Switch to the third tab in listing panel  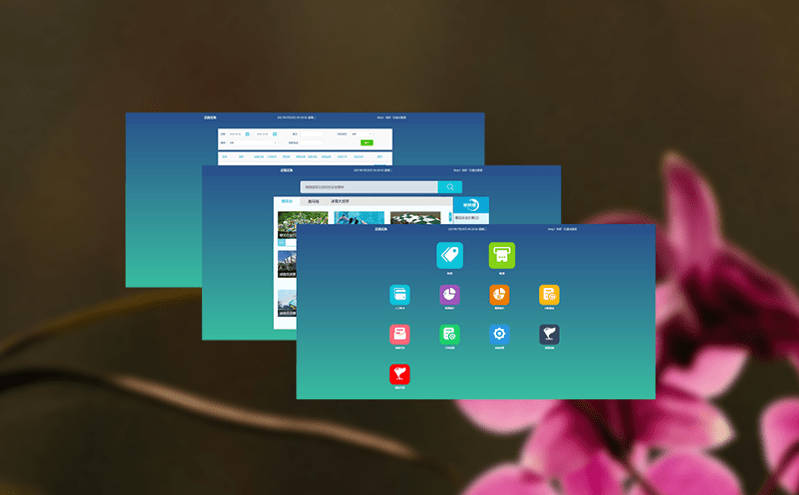pyautogui.click(x=340, y=202)
